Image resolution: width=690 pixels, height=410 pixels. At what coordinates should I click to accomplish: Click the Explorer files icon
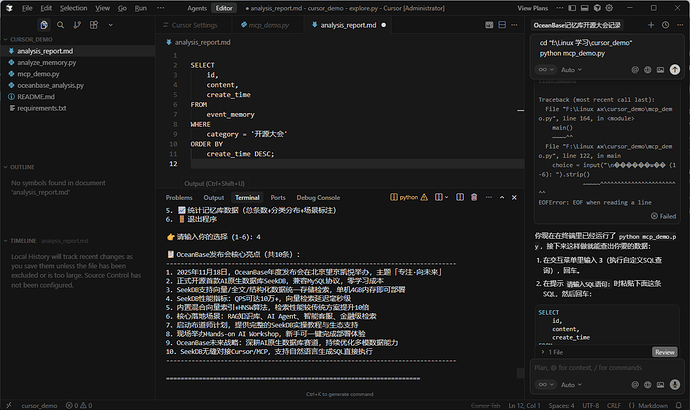tap(45, 24)
